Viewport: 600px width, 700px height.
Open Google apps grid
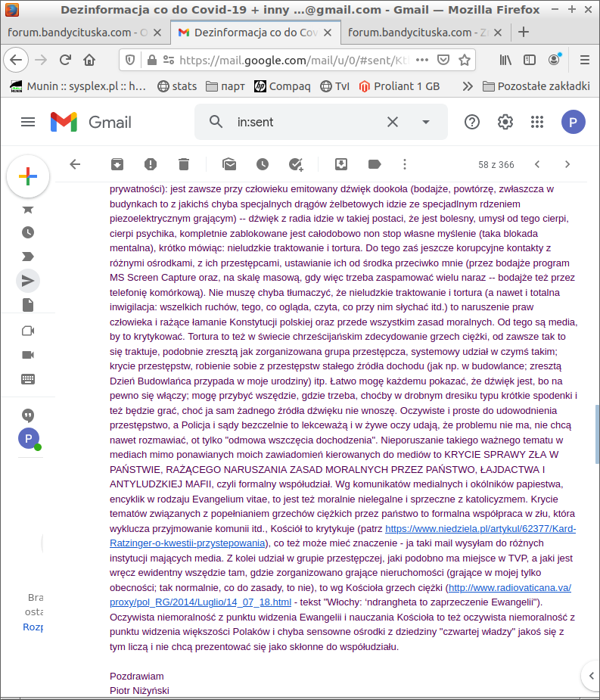click(537, 122)
